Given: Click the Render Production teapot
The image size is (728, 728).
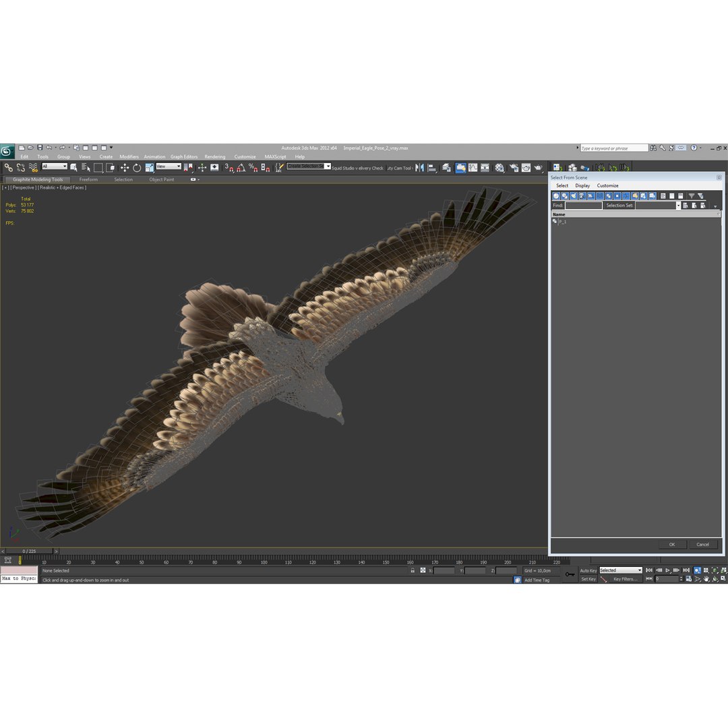Looking at the screenshot, I should (x=538, y=168).
